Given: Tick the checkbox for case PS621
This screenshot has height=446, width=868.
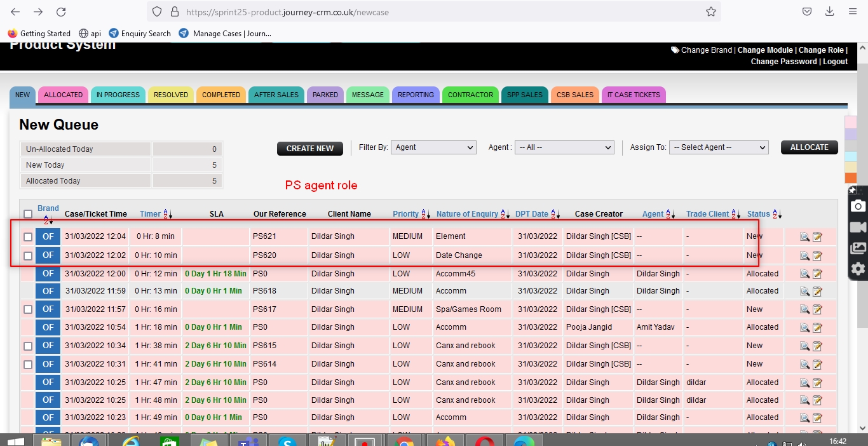Looking at the screenshot, I should coord(28,237).
